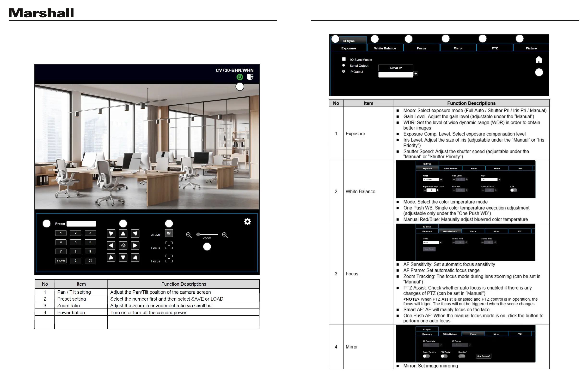Click the STORE preset button
The image size is (588, 380).
coord(61,261)
